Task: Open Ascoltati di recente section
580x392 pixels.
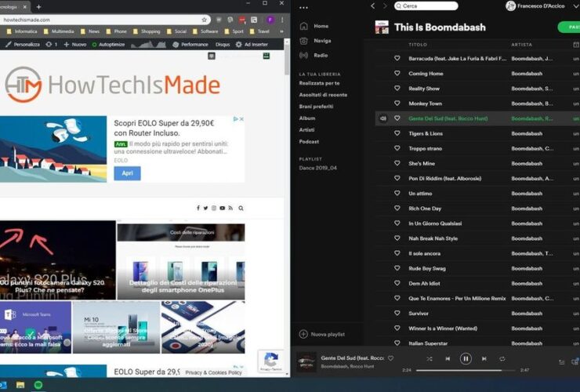Action: [323, 95]
